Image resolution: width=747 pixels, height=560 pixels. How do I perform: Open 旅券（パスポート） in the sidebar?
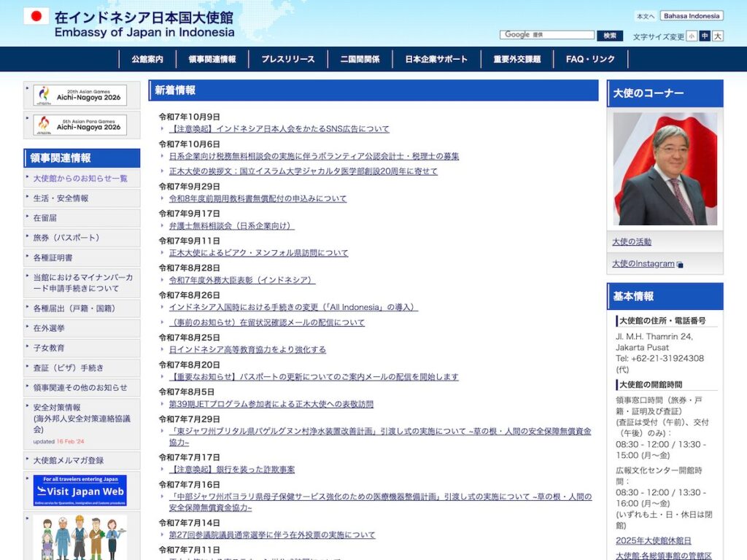click(66, 238)
